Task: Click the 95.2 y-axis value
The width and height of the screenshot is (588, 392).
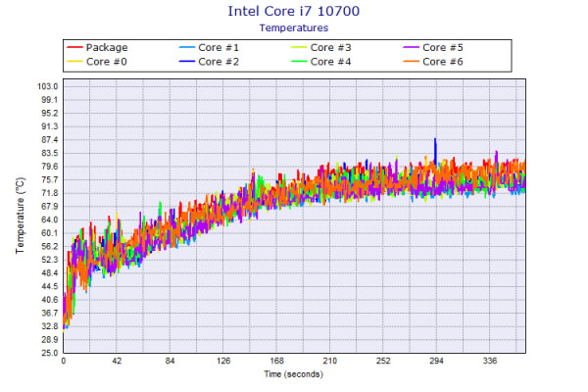Action: [x=50, y=114]
